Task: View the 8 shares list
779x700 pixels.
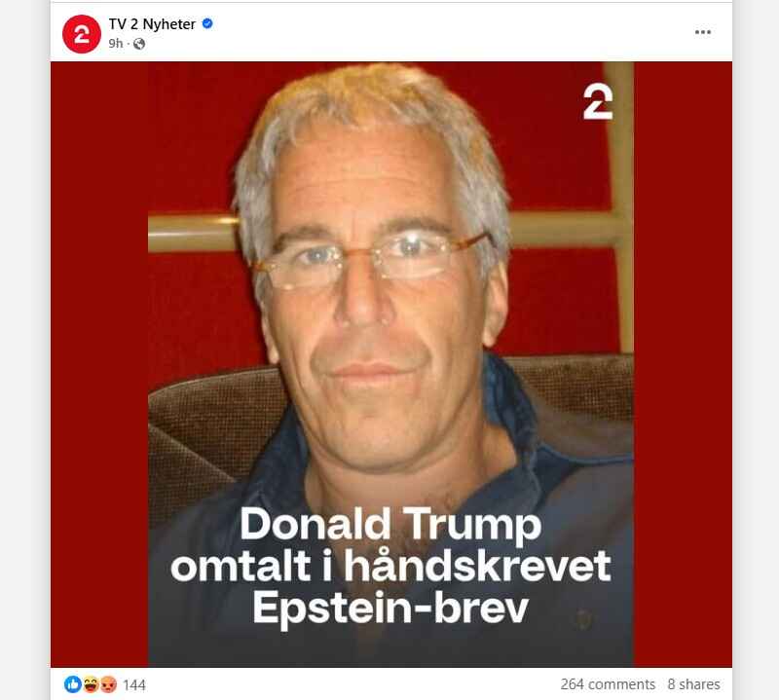Action: 693,684
